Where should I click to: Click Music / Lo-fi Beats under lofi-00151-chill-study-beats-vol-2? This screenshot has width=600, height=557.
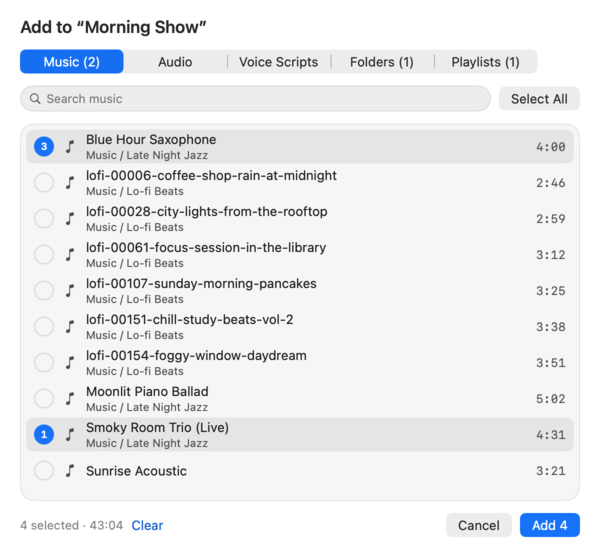click(x=135, y=335)
